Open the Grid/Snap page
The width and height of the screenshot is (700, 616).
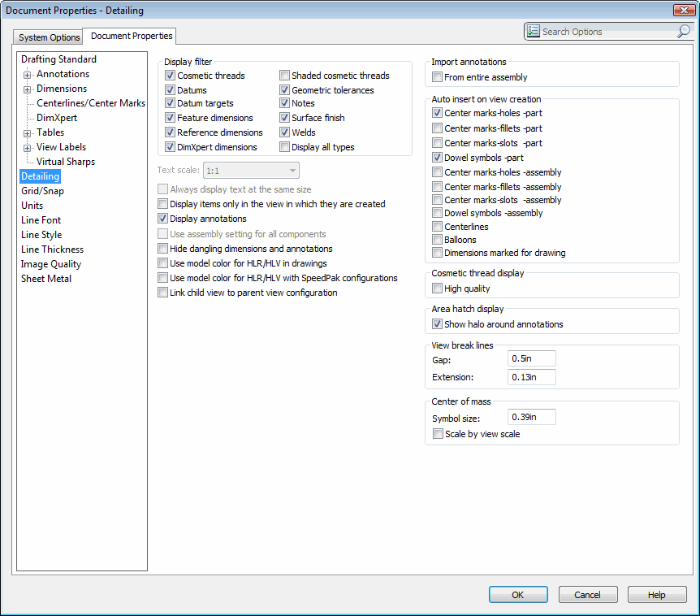click(x=42, y=191)
